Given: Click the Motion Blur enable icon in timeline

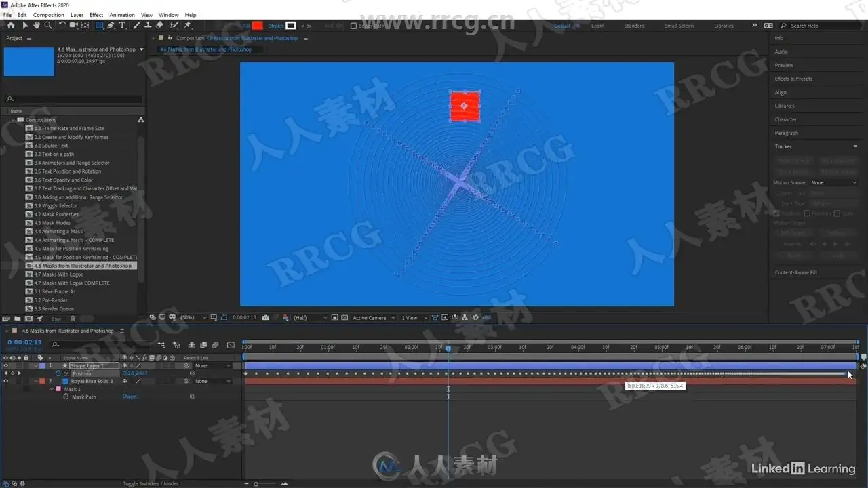Looking at the screenshot, I should (x=215, y=345).
